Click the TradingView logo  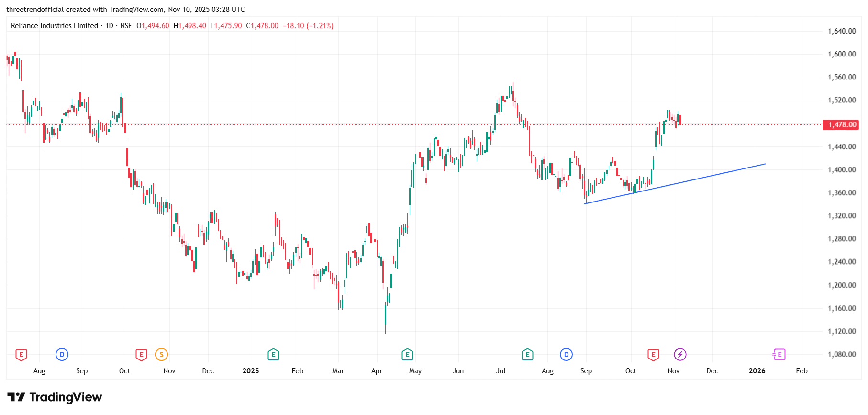point(55,397)
